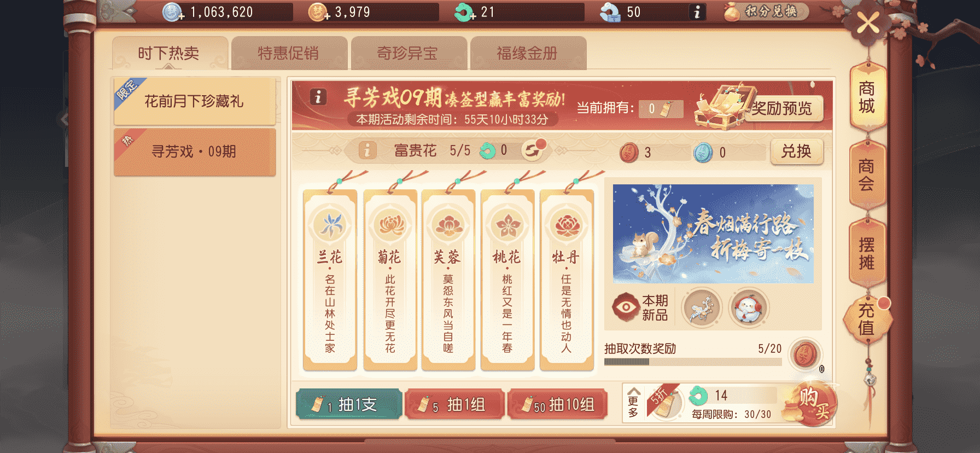Switch to the 特惠促销 tab
980x453 pixels.
point(289,53)
